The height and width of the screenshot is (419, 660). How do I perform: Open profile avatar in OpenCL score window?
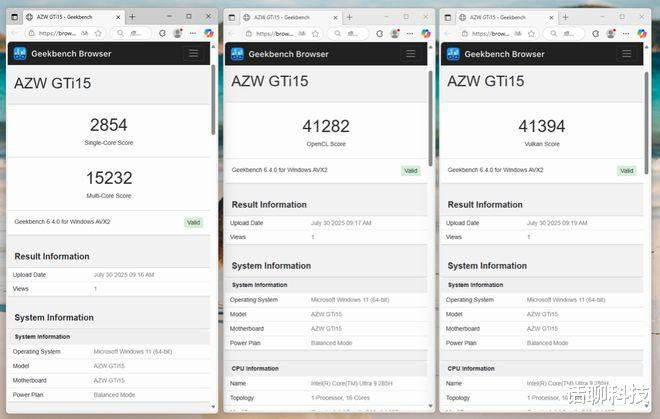[395, 33]
